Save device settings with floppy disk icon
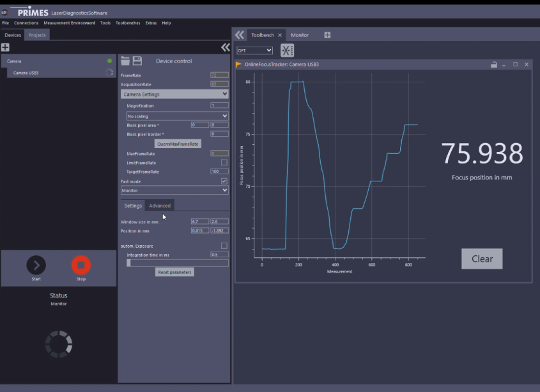Image resolution: width=540 pixels, height=392 pixels. 137,61
